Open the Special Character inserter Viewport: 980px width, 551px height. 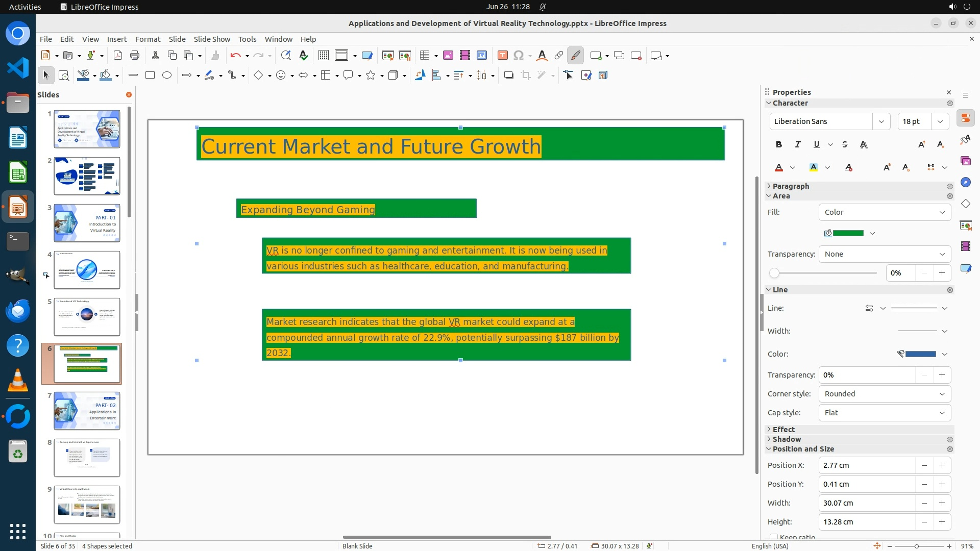coord(519,56)
